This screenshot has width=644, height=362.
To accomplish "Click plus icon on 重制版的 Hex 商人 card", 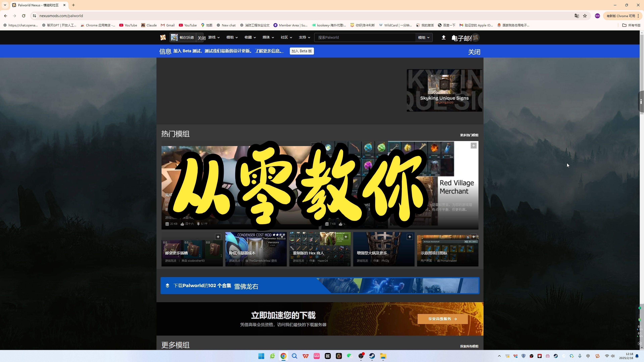I will (346, 237).
